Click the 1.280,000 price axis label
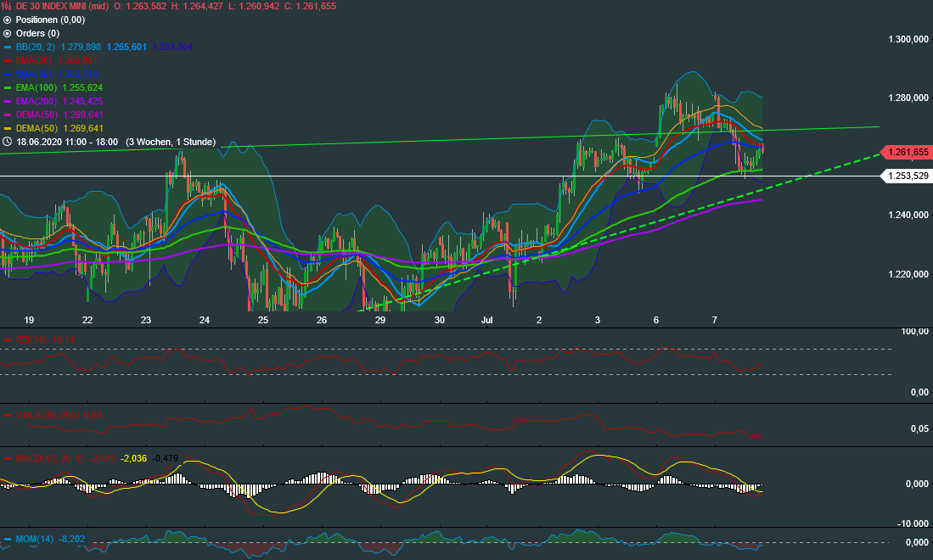The height and width of the screenshot is (560, 933). pos(908,98)
